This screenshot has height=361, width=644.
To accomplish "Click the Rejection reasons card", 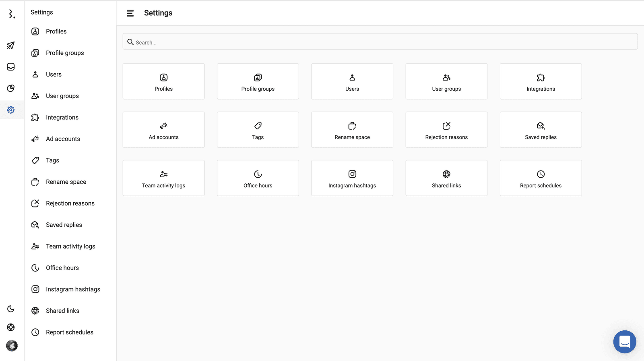I will [446, 130].
